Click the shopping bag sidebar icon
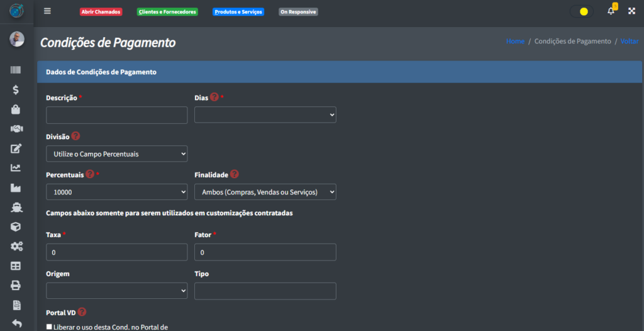644x331 pixels. (16, 109)
